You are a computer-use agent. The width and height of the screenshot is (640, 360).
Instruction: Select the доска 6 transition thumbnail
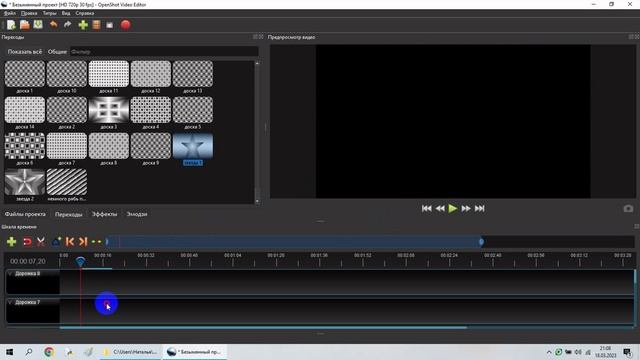(x=25, y=146)
